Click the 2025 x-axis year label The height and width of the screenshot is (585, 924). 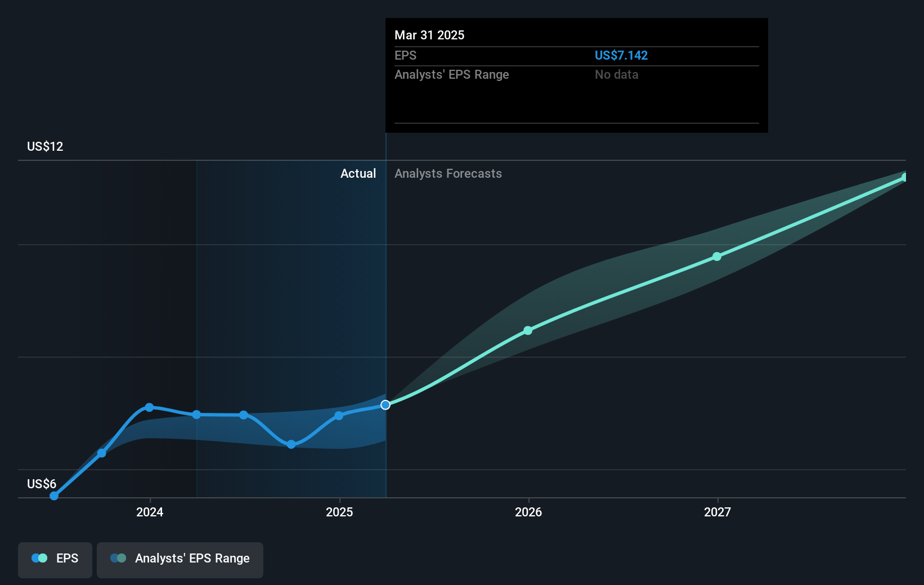tap(339, 512)
